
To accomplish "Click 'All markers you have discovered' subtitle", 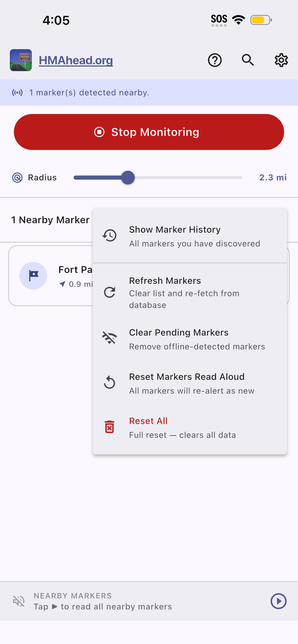I will [x=195, y=243].
